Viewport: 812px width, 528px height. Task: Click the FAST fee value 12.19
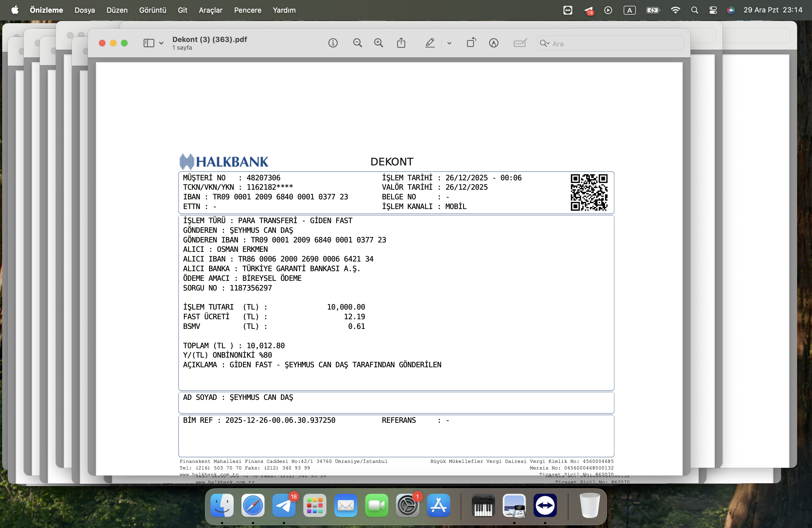pos(354,316)
